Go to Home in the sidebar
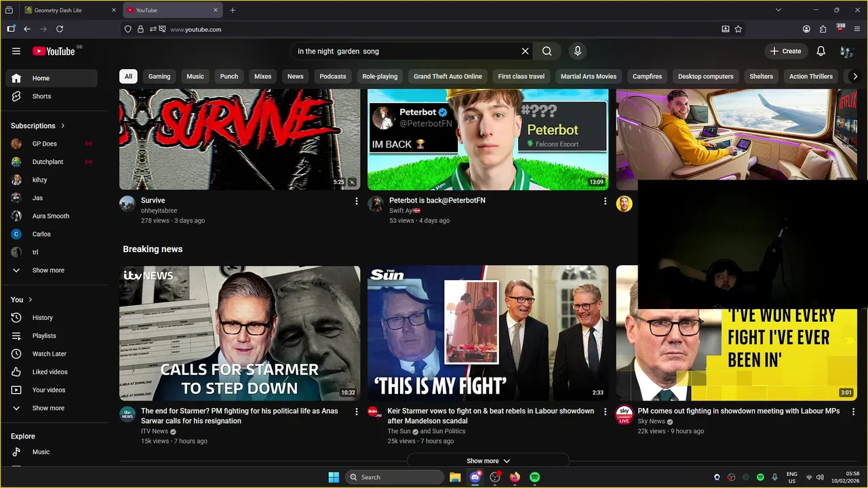 pos(52,78)
